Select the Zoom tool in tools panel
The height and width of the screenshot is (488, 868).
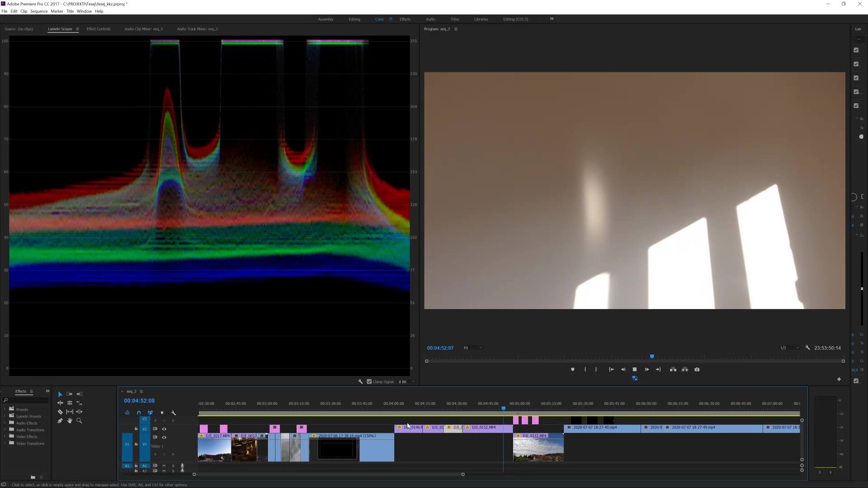click(x=79, y=421)
